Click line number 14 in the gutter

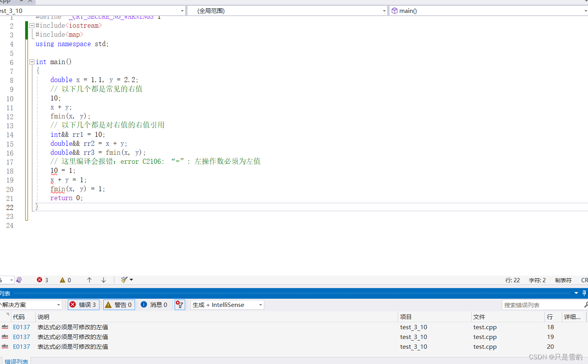coord(10,135)
